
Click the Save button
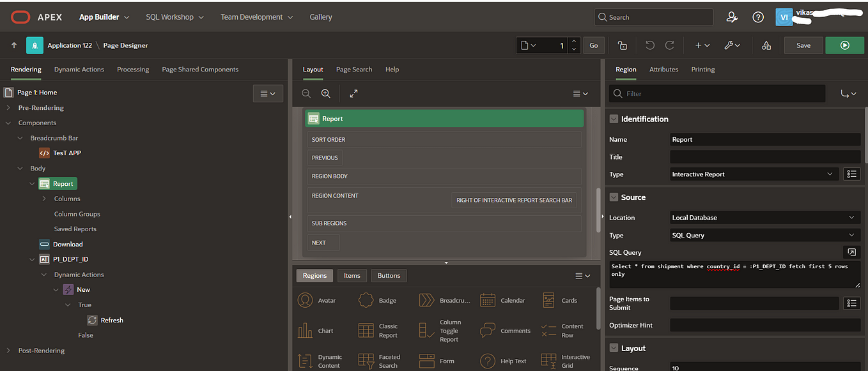click(803, 45)
